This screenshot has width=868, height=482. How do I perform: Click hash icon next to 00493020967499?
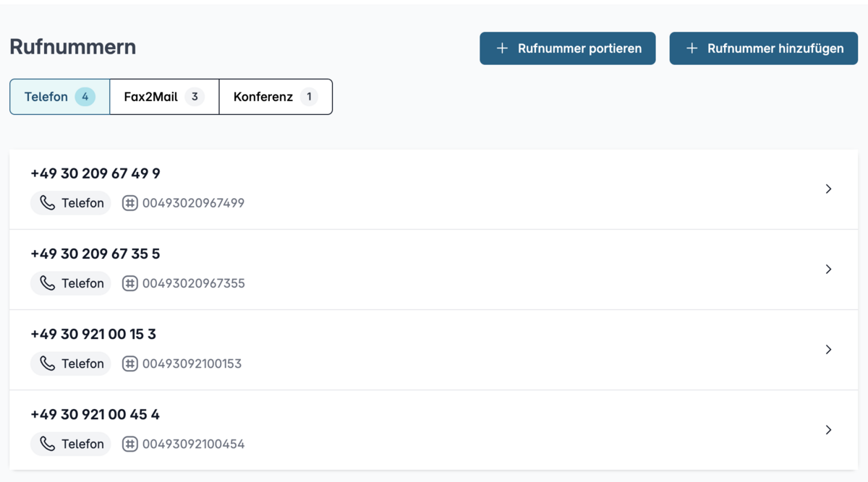pos(129,203)
